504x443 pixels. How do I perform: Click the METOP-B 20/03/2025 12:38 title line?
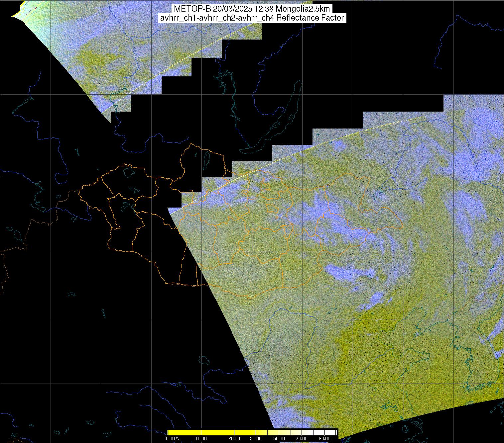coord(252,9)
